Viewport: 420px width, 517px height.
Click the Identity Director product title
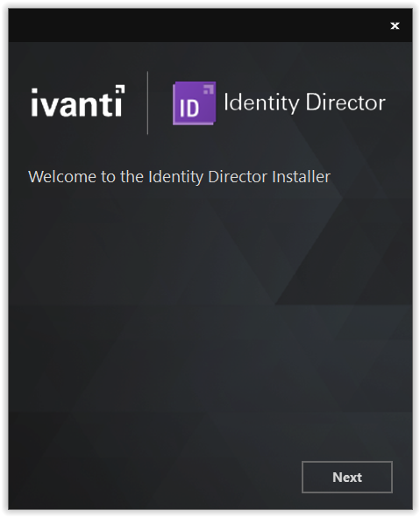(304, 103)
